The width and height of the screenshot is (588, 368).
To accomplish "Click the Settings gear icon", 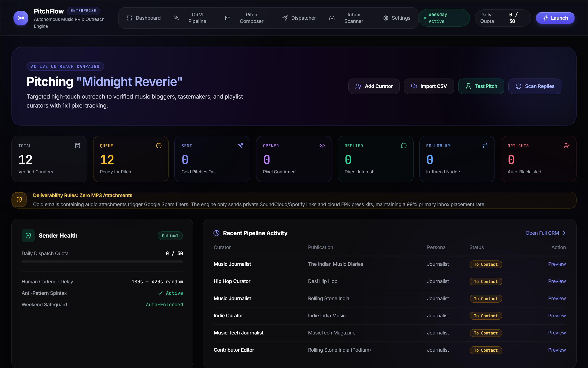I will 386,18.
